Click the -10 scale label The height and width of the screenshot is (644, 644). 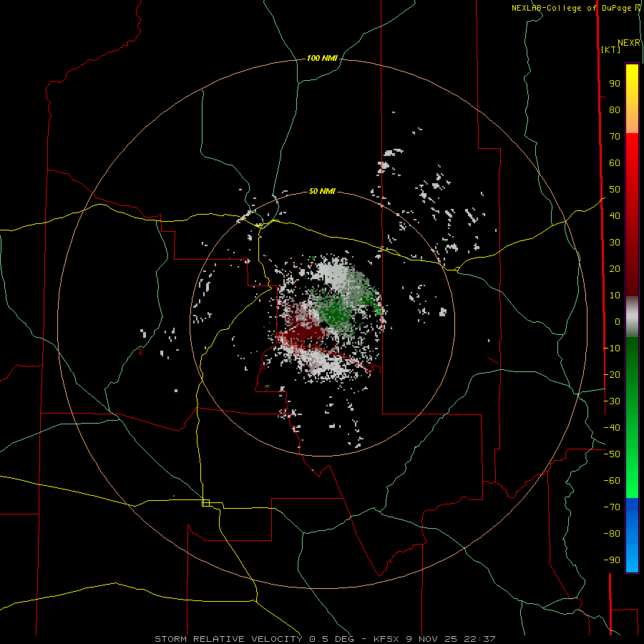(612, 348)
